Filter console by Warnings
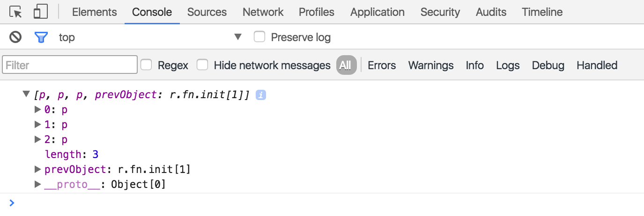 (x=431, y=65)
